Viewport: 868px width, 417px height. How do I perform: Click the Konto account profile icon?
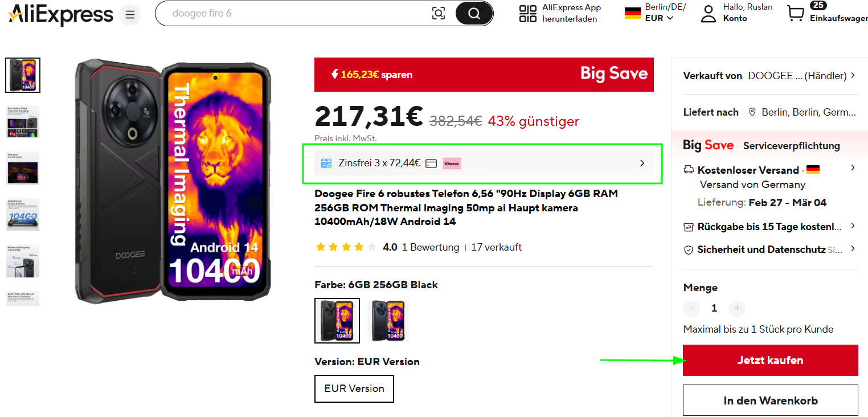[x=708, y=14]
